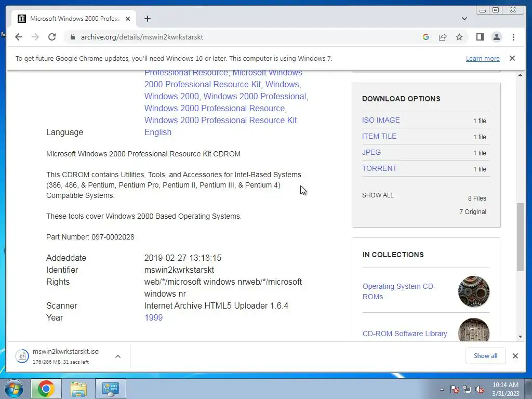Open the Action Center flag icon

click(x=455, y=389)
